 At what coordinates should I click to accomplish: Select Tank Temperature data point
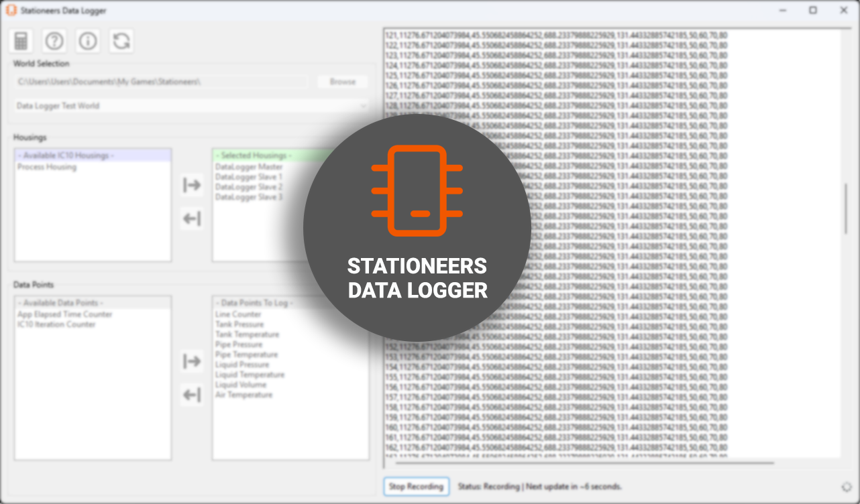tap(247, 334)
